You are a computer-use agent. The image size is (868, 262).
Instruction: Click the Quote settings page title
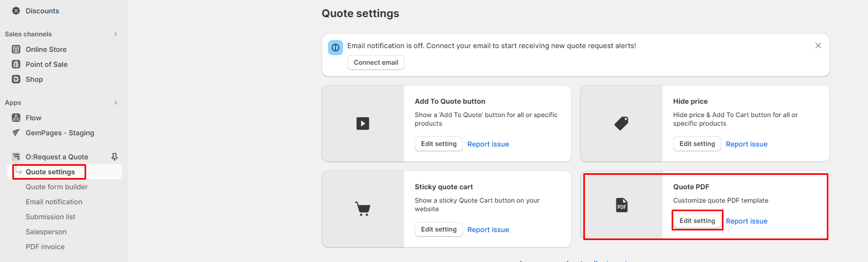click(360, 13)
